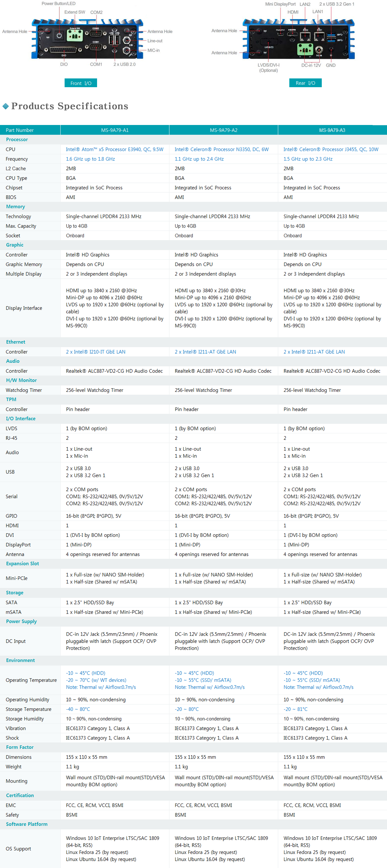Click the Display Interface row label
Viewport: 387px width, 868px height.
pyautogui.click(x=24, y=308)
